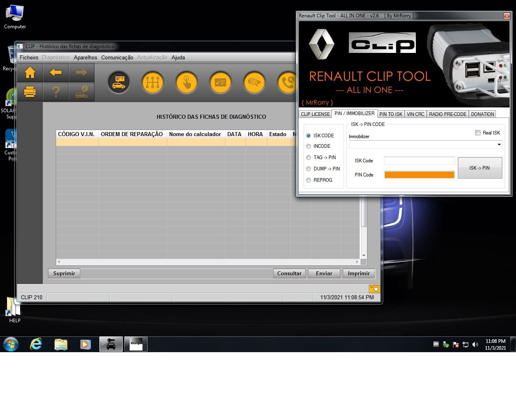Viewport: 516px width, 420px height.
Task: Click inside the ISK Code input field
Action: [x=419, y=160]
